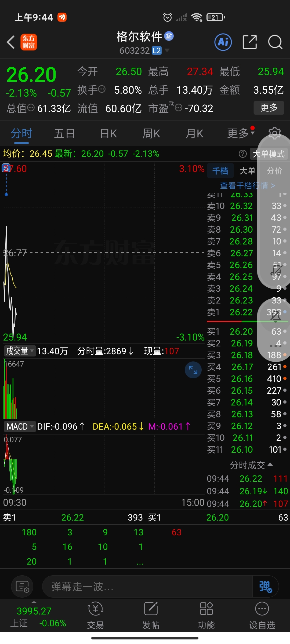Tap trade record 26.22 with 111
Viewport: 290px width, 644px height.
(247, 478)
